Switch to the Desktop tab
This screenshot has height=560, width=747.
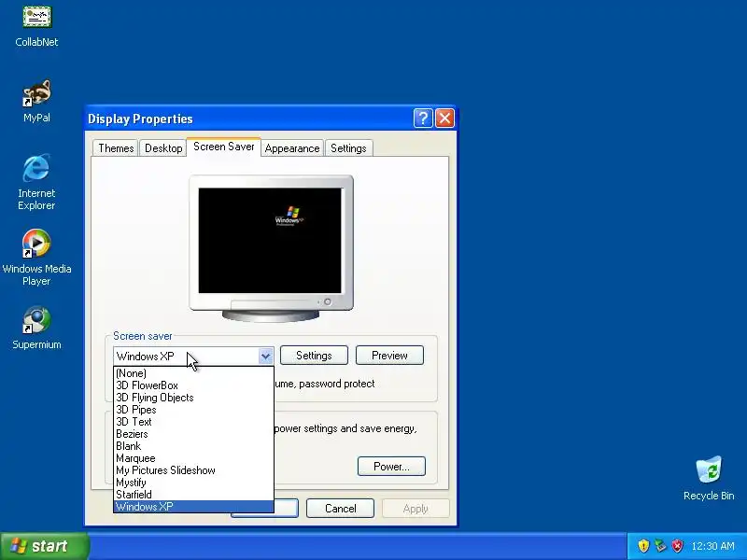point(163,148)
